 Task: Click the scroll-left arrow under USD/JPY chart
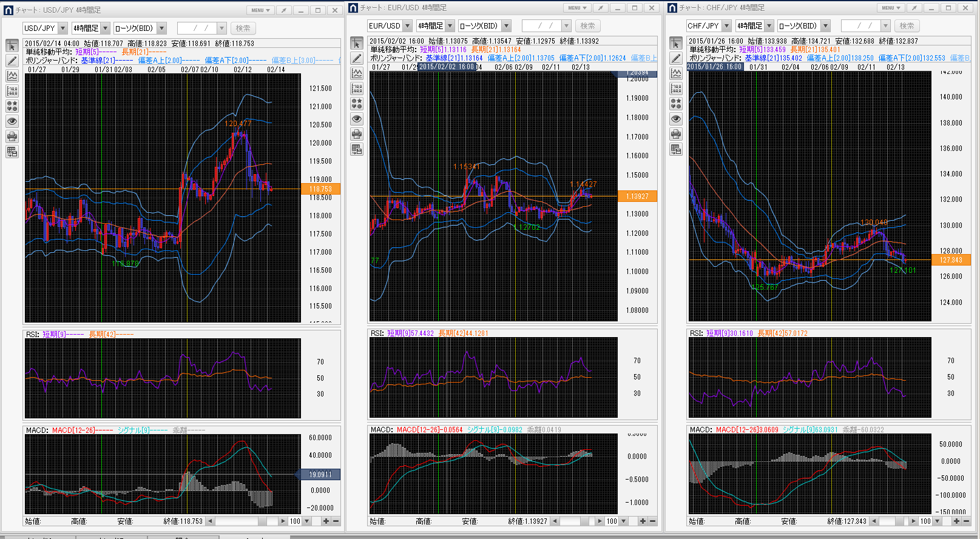coord(210,521)
